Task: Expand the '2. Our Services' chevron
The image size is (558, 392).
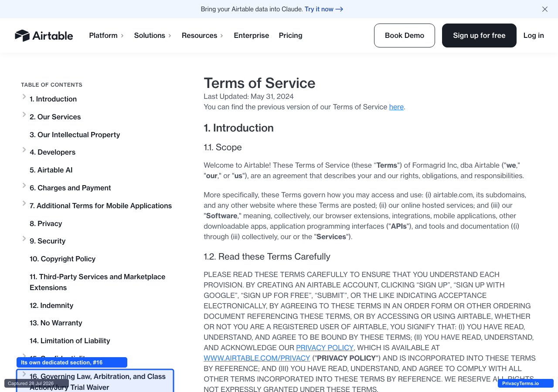Action: (24, 115)
